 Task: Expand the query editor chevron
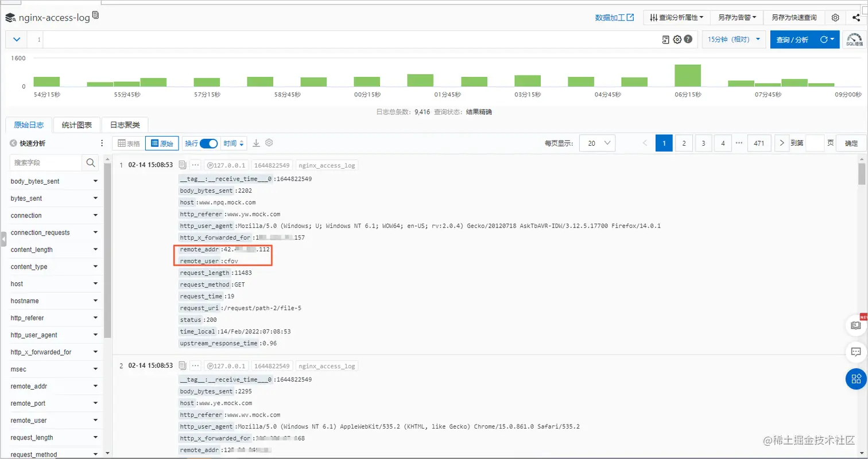(17, 40)
